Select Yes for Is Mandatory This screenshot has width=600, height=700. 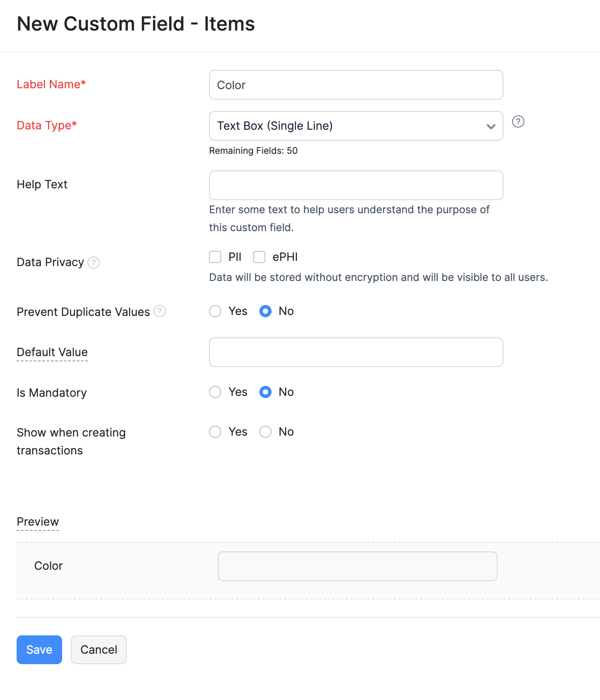[215, 392]
